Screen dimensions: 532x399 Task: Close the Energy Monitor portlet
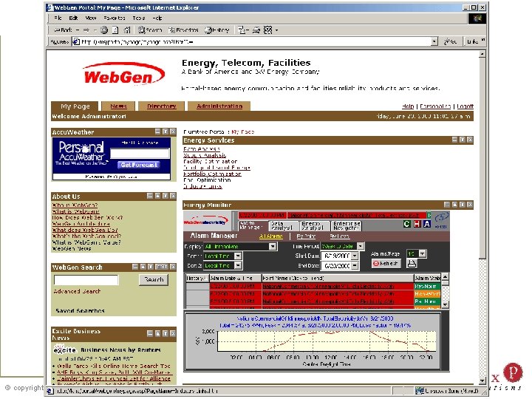(x=470, y=205)
